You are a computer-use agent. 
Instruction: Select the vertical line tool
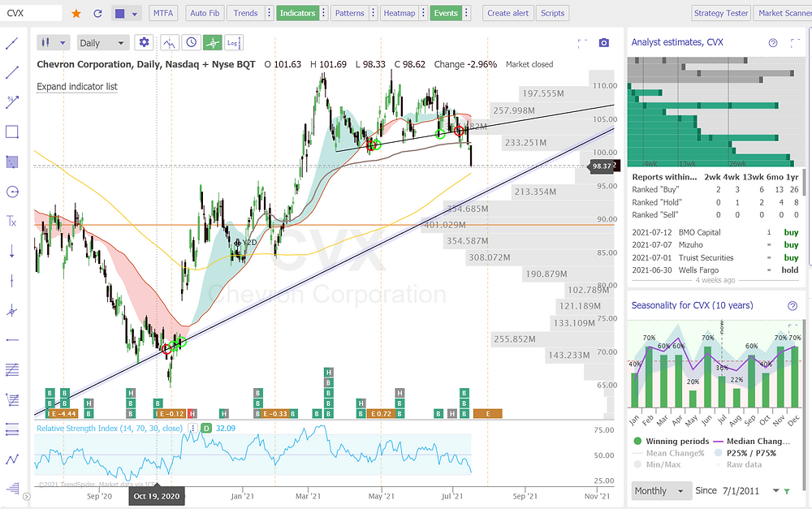[12, 281]
